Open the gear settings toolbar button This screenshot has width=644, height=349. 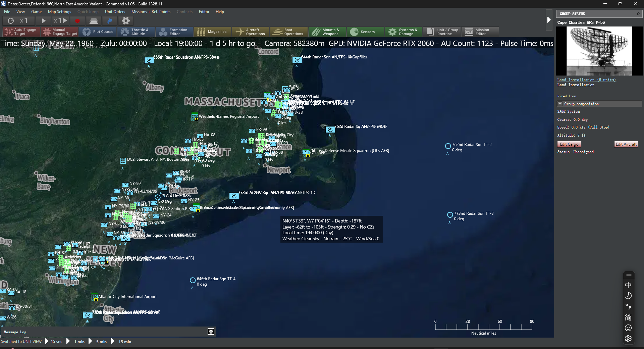pos(126,21)
